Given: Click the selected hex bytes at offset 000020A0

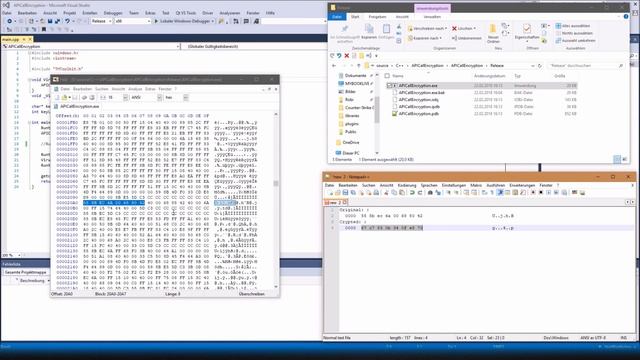Looking at the screenshot, I should 114,202.
